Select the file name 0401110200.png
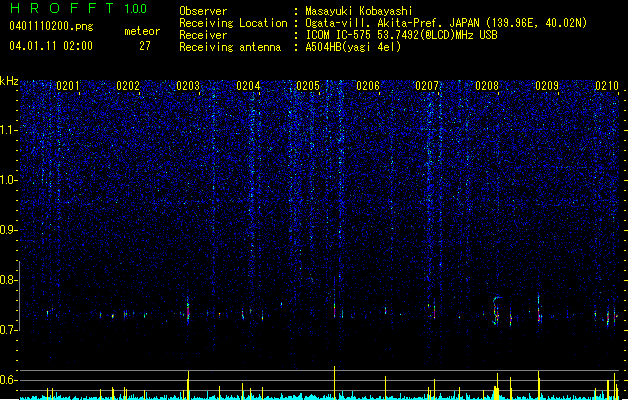This screenshot has width=629, height=400. (51, 26)
